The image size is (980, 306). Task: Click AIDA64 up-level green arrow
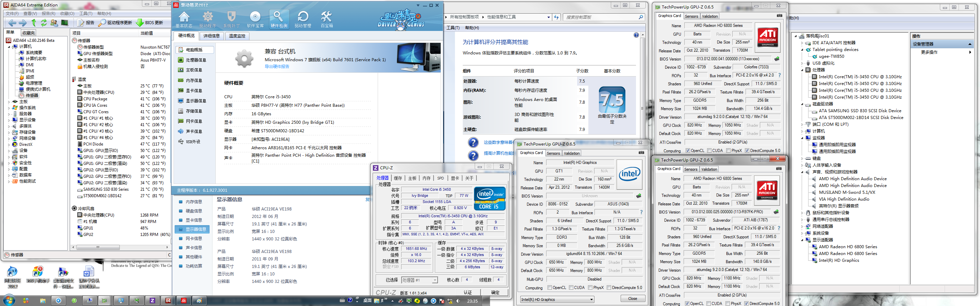click(x=33, y=23)
